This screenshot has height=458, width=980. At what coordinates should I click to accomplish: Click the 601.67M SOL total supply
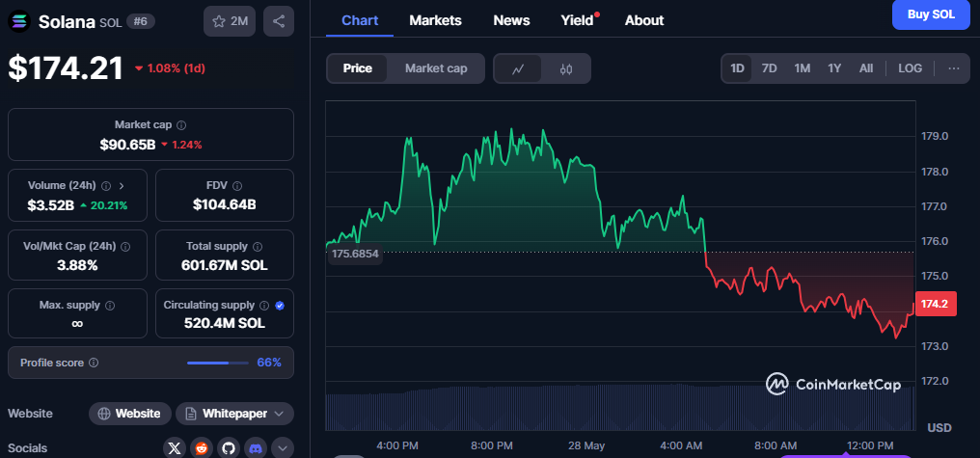[225, 265]
